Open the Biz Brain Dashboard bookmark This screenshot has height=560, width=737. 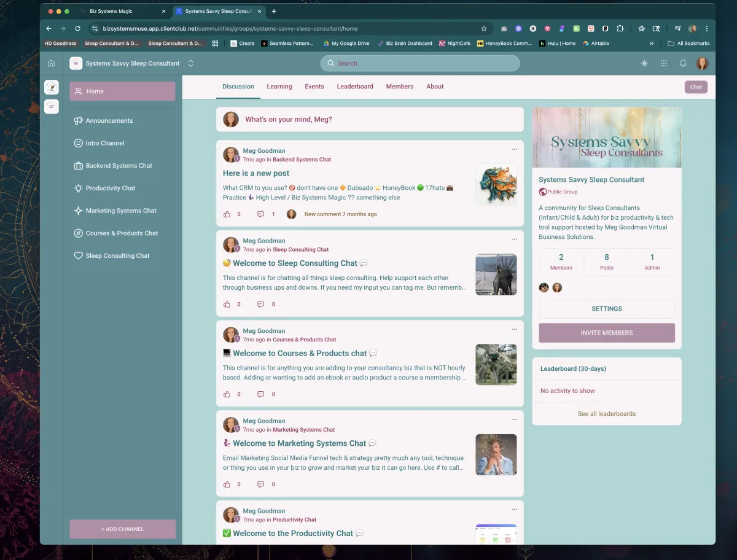click(x=405, y=44)
